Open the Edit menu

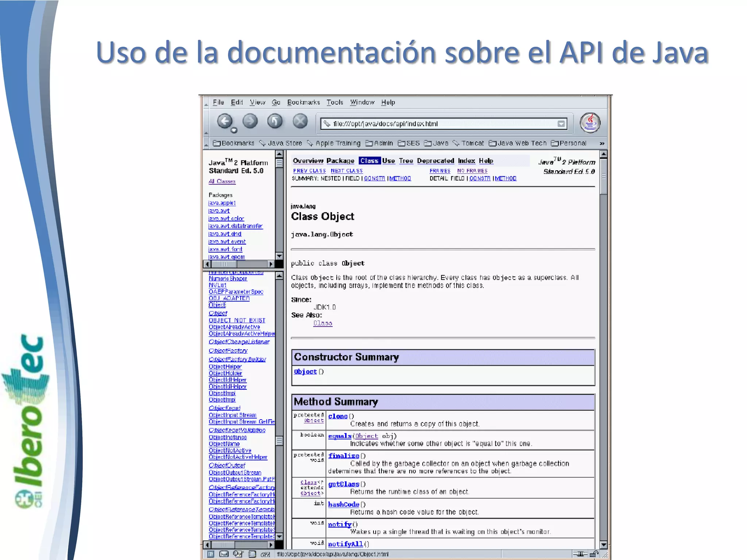237,102
